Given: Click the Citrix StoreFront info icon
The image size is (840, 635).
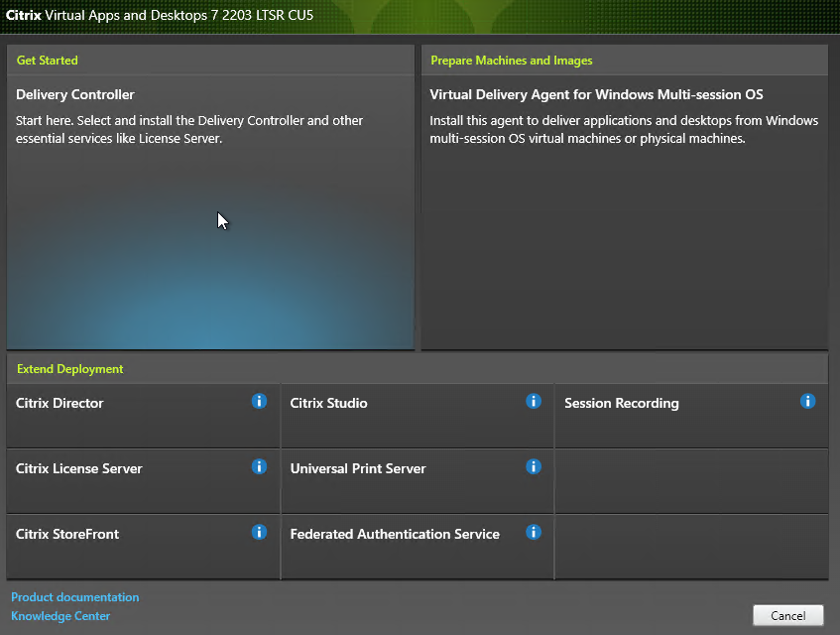Looking at the screenshot, I should coord(259,532).
